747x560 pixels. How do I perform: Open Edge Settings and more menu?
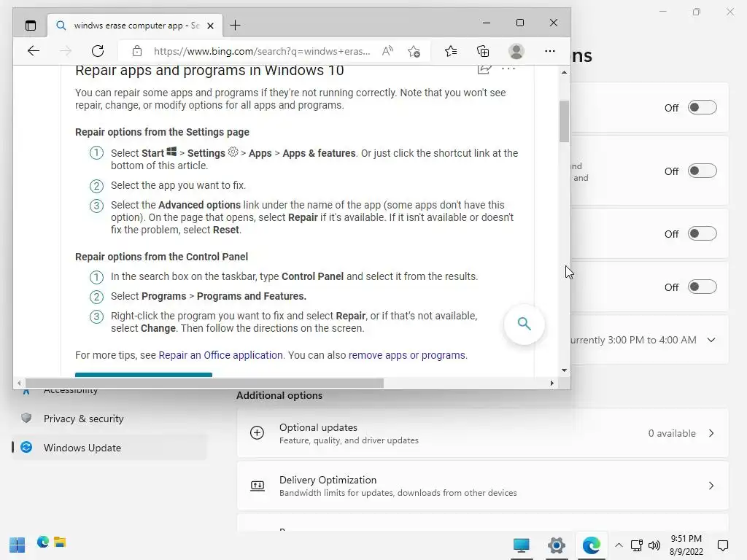pos(550,51)
